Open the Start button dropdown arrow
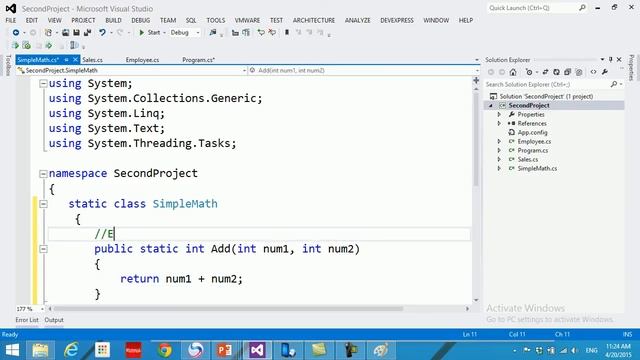The height and width of the screenshot is (360, 640). (164, 32)
